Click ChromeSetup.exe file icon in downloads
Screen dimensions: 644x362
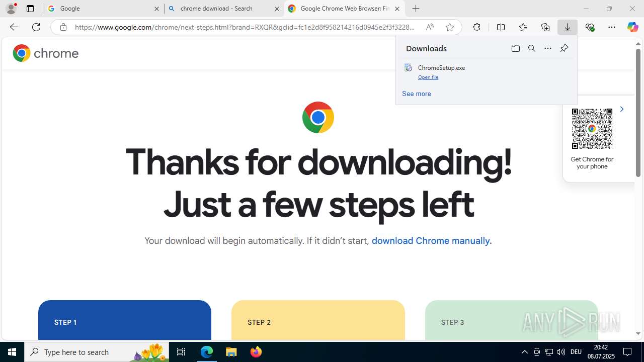[x=408, y=68]
